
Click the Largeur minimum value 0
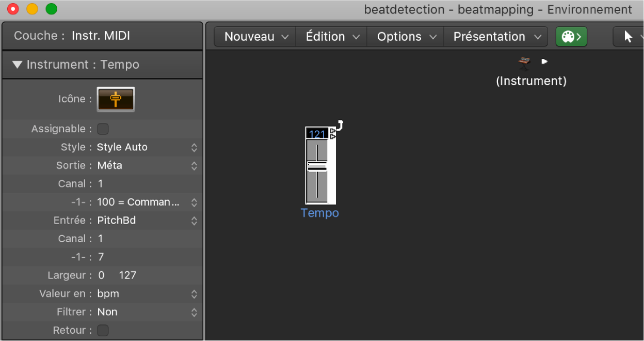coord(101,275)
